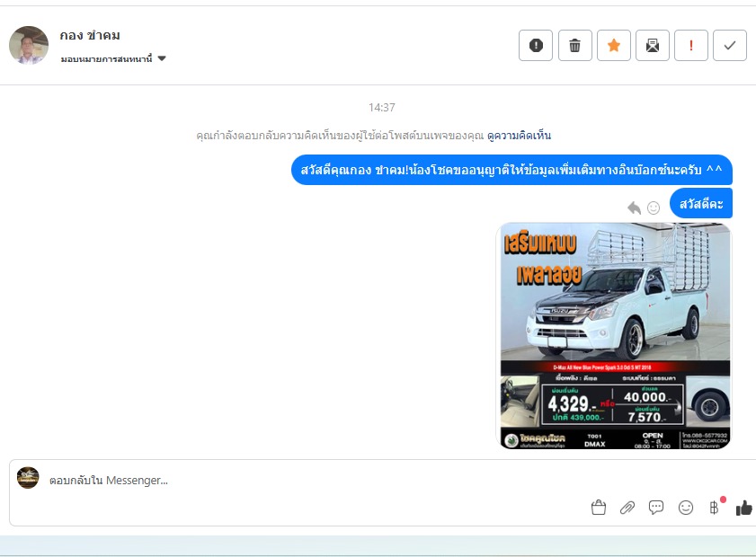Open the Isuzu pickup truck image attachment
The width and height of the screenshot is (756, 557).
pos(615,336)
